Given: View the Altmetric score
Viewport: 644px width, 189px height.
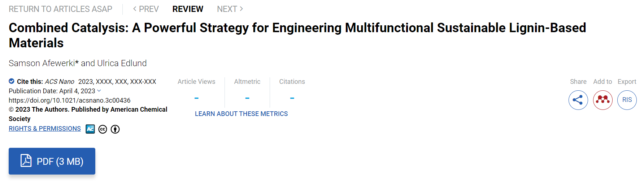Looking at the screenshot, I should point(247,90).
